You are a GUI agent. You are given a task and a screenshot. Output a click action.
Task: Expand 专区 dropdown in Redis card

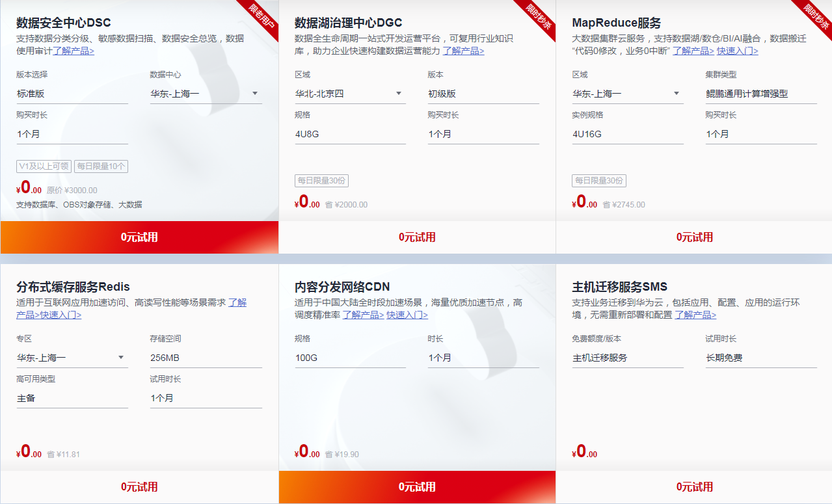tap(72, 358)
